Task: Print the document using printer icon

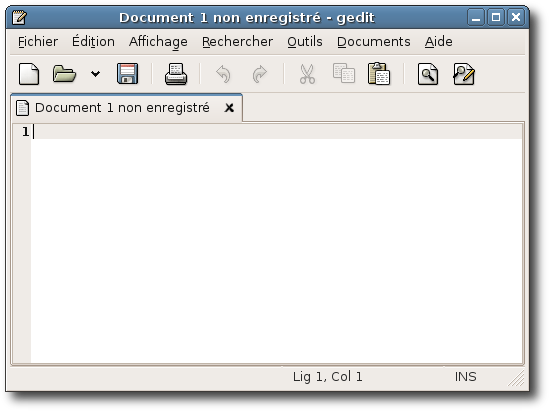Action: click(x=176, y=74)
